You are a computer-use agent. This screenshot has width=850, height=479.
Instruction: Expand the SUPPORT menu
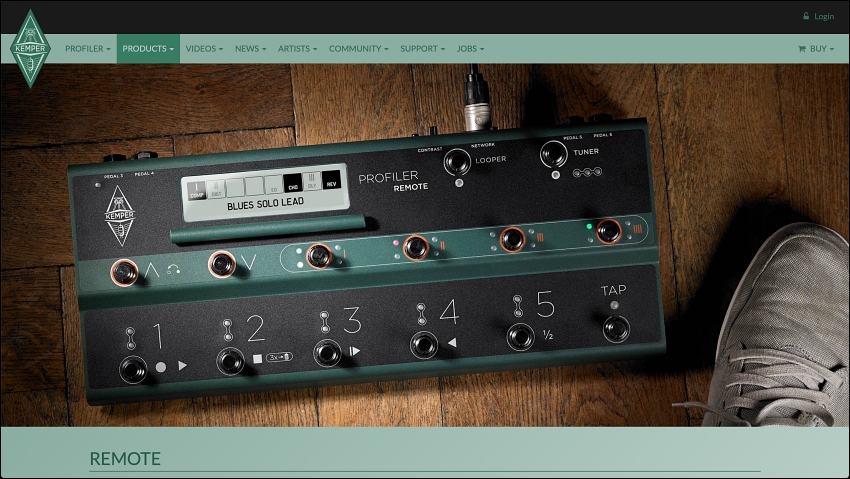coord(423,49)
